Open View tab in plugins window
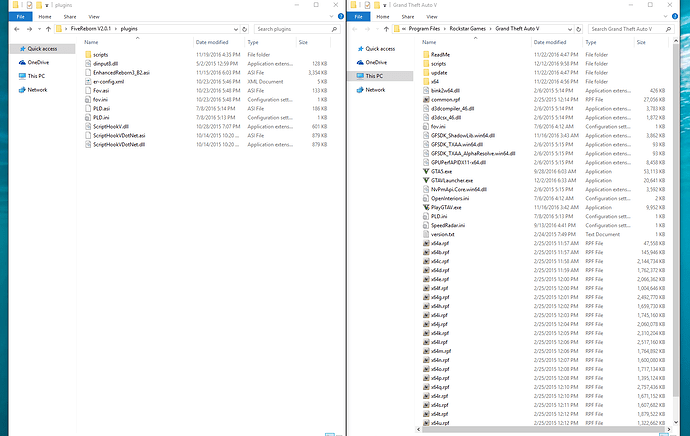The width and height of the screenshot is (690, 436). pyautogui.click(x=94, y=17)
